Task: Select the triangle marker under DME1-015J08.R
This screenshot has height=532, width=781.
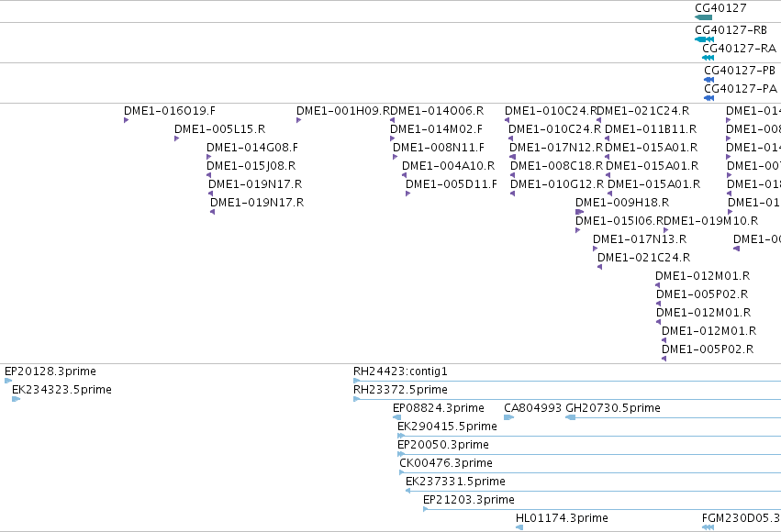Action: pos(208,175)
